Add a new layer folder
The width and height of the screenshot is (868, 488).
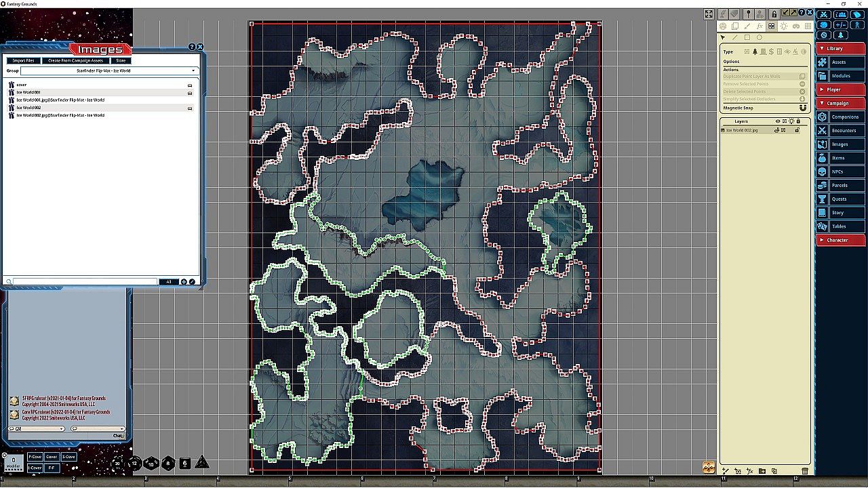click(762, 471)
